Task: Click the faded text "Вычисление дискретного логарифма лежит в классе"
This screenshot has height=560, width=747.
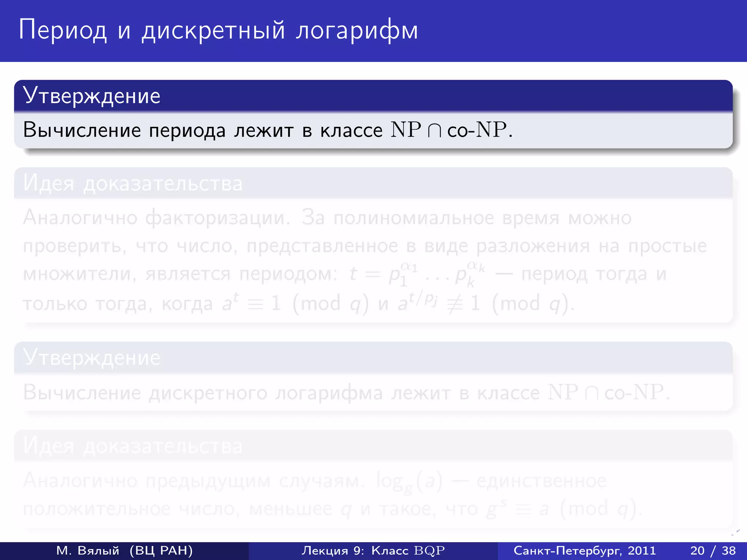Action: tap(281, 393)
